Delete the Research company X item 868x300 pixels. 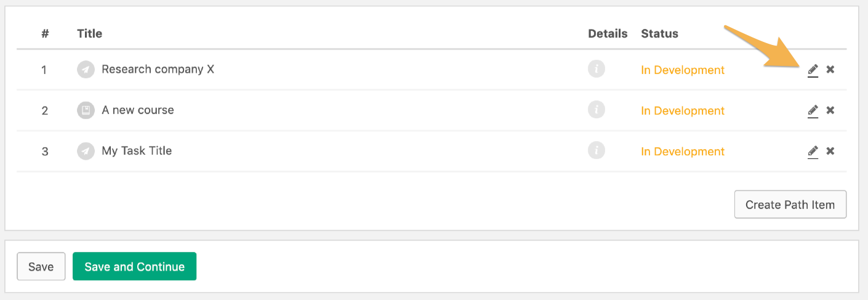[830, 70]
